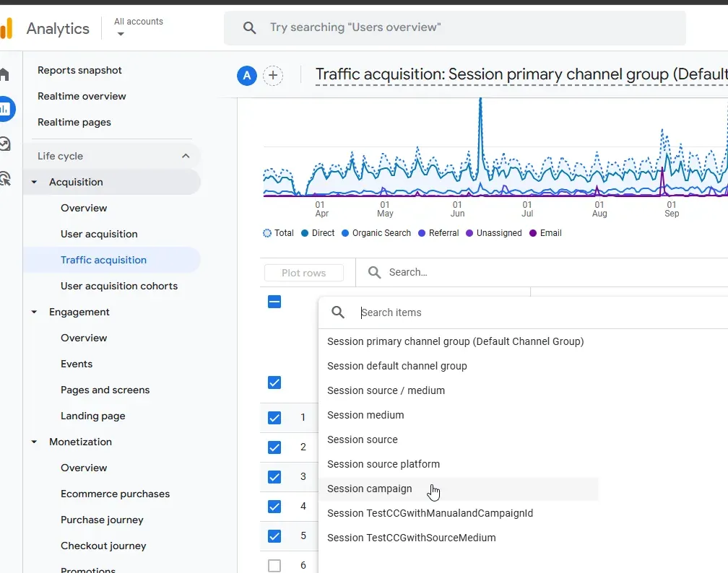
Task: Open the Advertising icon in left rail
Action: pyautogui.click(x=5, y=179)
